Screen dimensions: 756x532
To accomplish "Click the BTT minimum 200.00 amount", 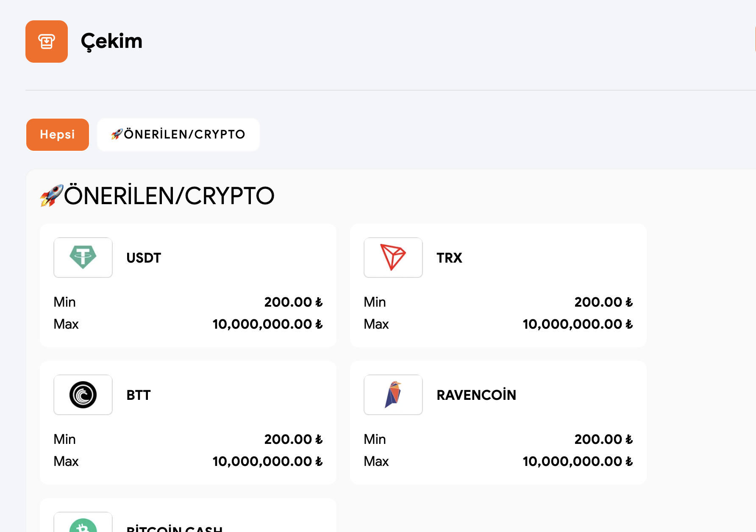I will [x=293, y=440].
